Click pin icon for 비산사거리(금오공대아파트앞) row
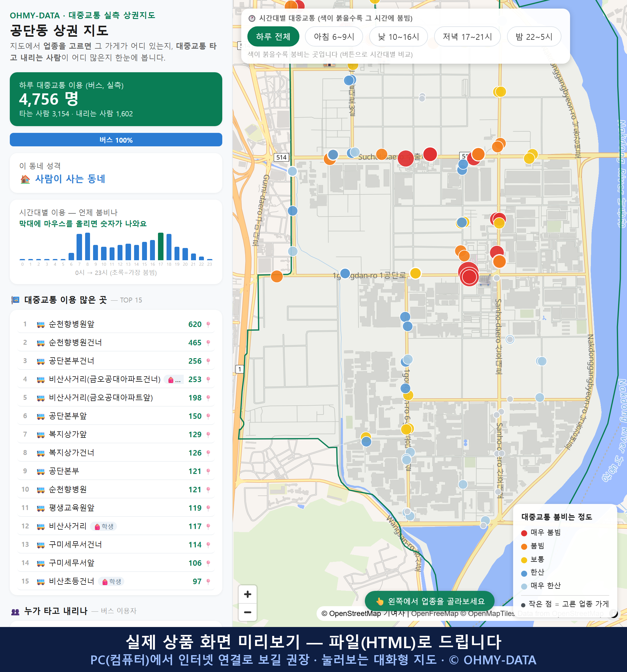Viewport: 627px width, 672px height. tap(208, 397)
